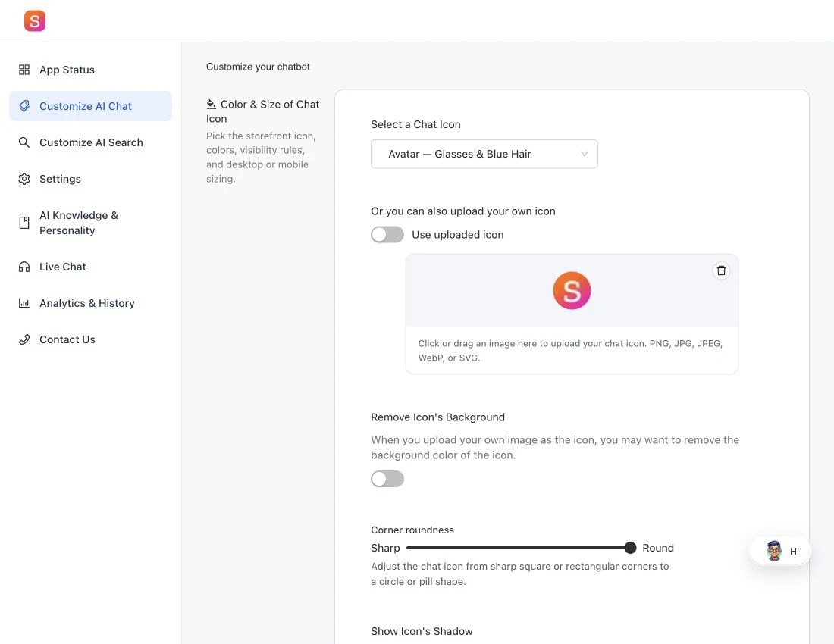Click the Show Icon's Shadow heading

[x=422, y=631]
